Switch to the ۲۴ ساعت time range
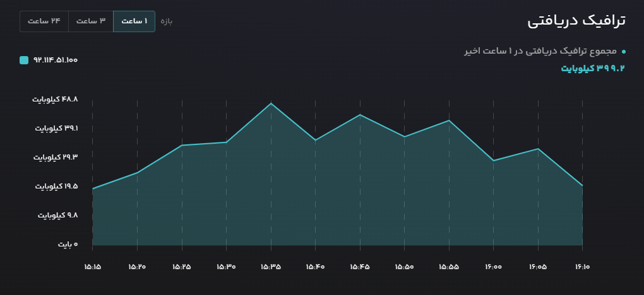This screenshot has height=295, width=644. pyautogui.click(x=44, y=21)
